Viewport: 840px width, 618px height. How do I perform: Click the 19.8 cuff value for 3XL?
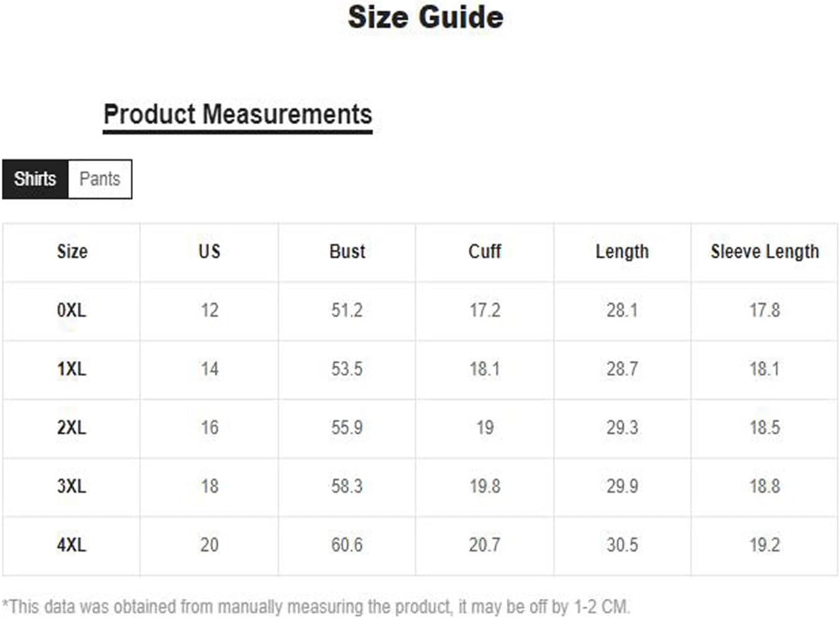[x=484, y=486]
